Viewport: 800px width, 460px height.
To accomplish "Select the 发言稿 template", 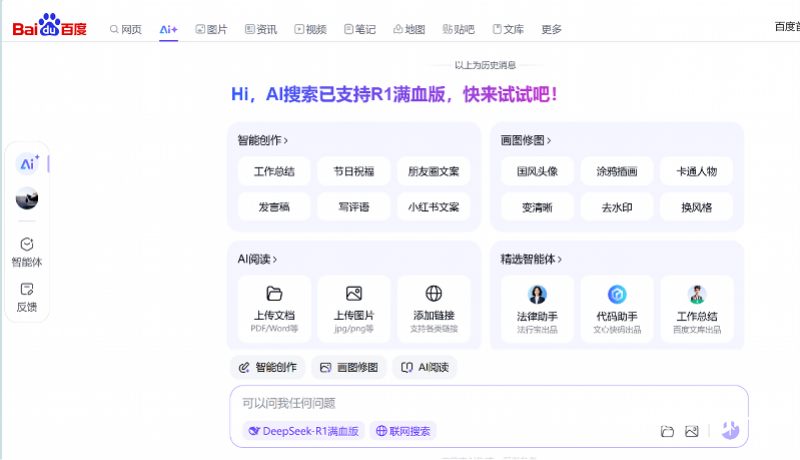I will point(274,207).
